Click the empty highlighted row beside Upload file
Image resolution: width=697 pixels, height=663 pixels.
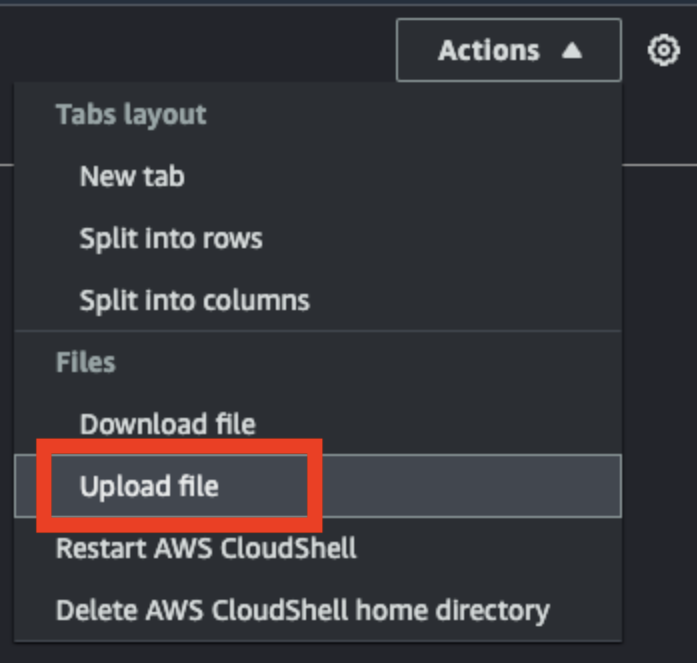tap(471, 486)
